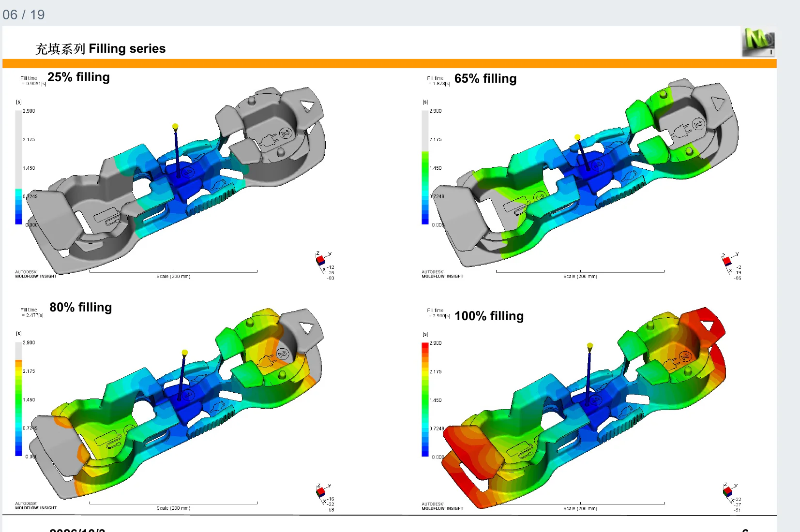Click 'Autodesk Moldflow Insight' label in the 25% filling view

pyautogui.click(x=36, y=274)
